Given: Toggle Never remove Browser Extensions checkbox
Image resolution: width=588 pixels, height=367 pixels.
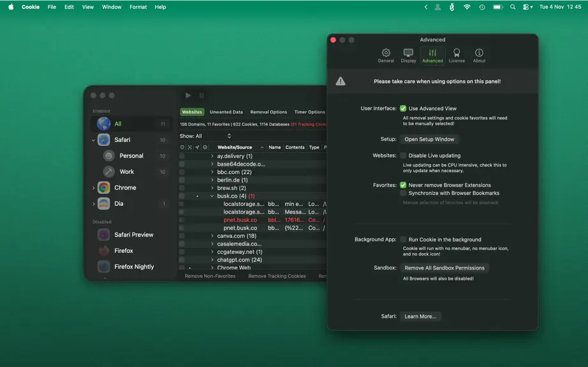Looking at the screenshot, I should click(403, 185).
